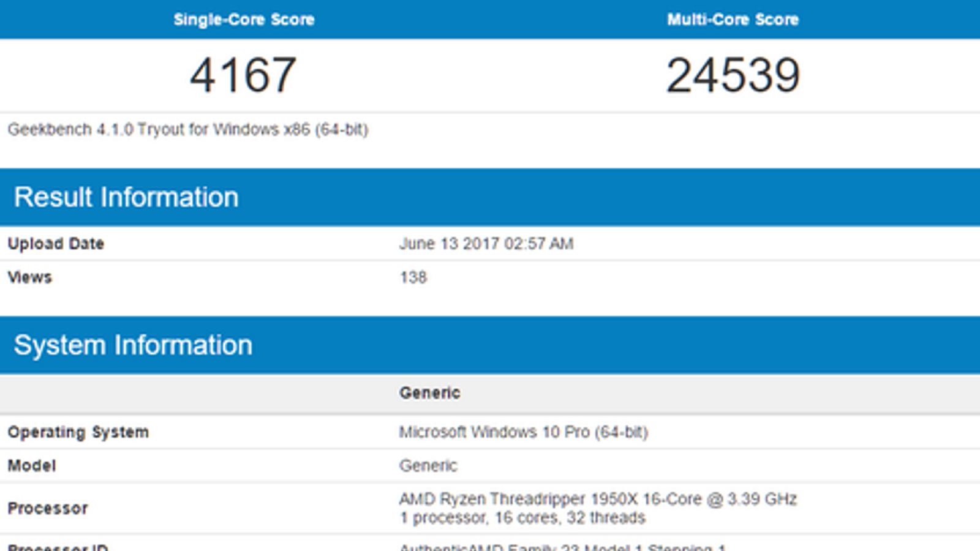Image resolution: width=980 pixels, height=551 pixels.
Task: Click the Multi-Core Score heading
Action: pyautogui.click(x=733, y=20)
